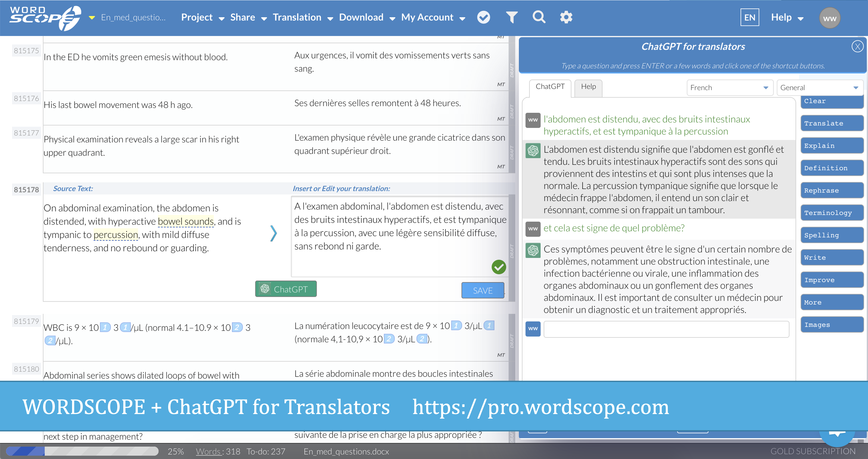Open the Download menu
This screenshot has height=459, width=868.
click(x=367, y=17)
